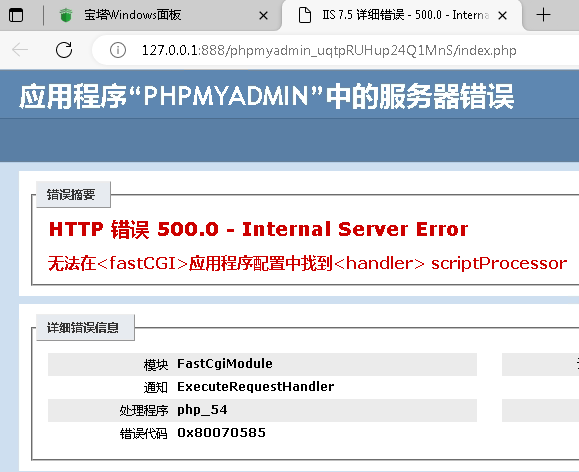579x472 pixels.
Task: Close the IIS 7.5 详细错误 tab
Action: pos(502,16)
